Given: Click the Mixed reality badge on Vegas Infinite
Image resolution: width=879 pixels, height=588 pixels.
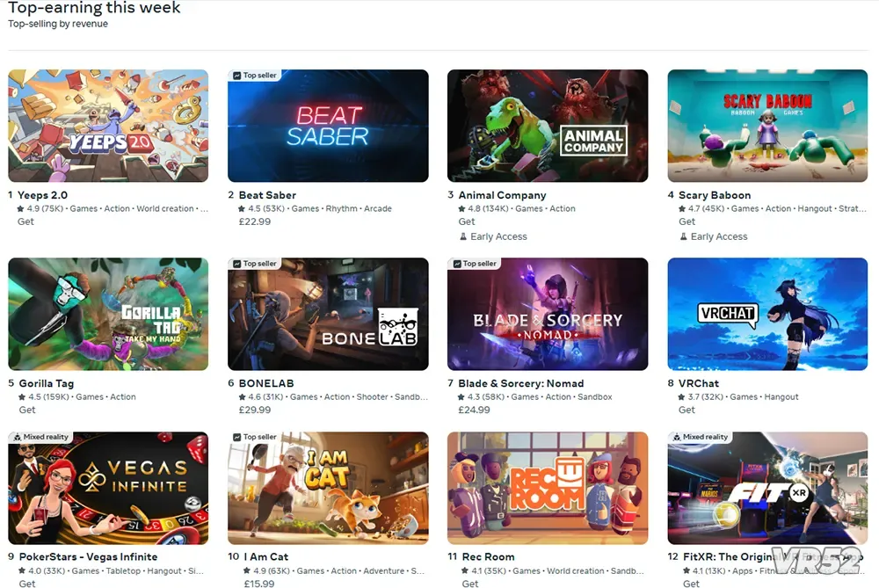Looking at the screenshot, I should [40, 437].
